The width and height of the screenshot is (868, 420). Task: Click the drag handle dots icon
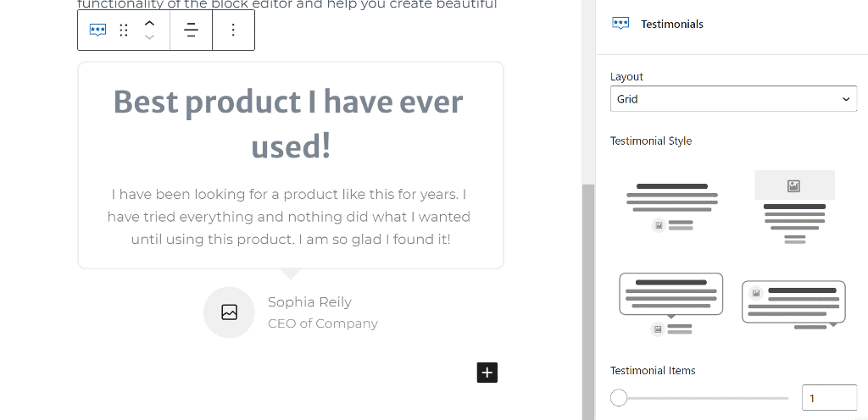tap(124, 30)
